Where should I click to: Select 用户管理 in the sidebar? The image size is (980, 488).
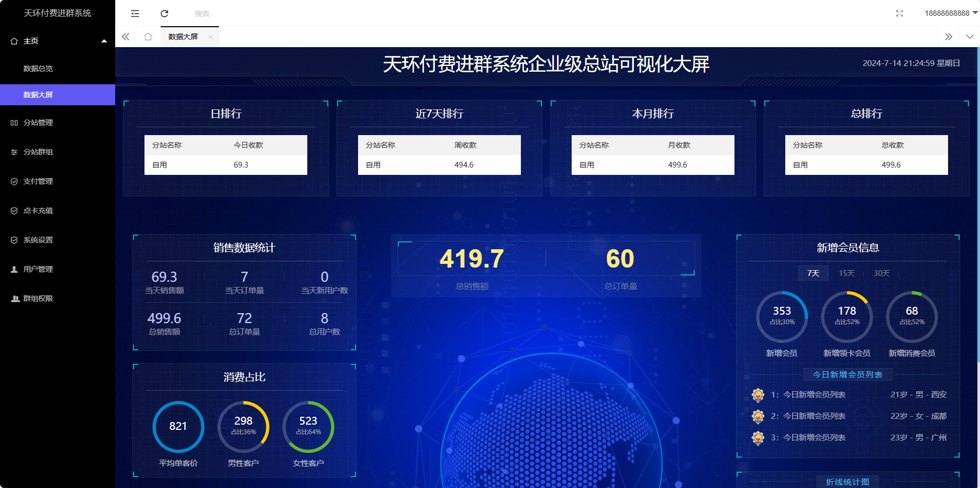37,269
